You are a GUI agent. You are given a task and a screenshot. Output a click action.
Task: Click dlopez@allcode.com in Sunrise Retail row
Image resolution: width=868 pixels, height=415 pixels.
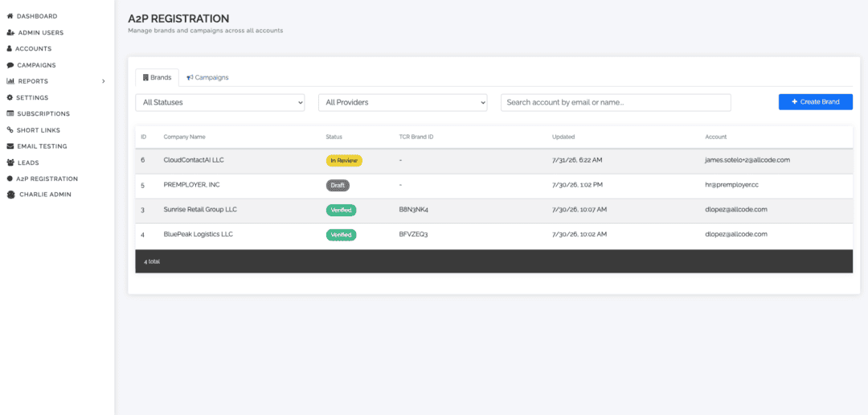[735, 209]
